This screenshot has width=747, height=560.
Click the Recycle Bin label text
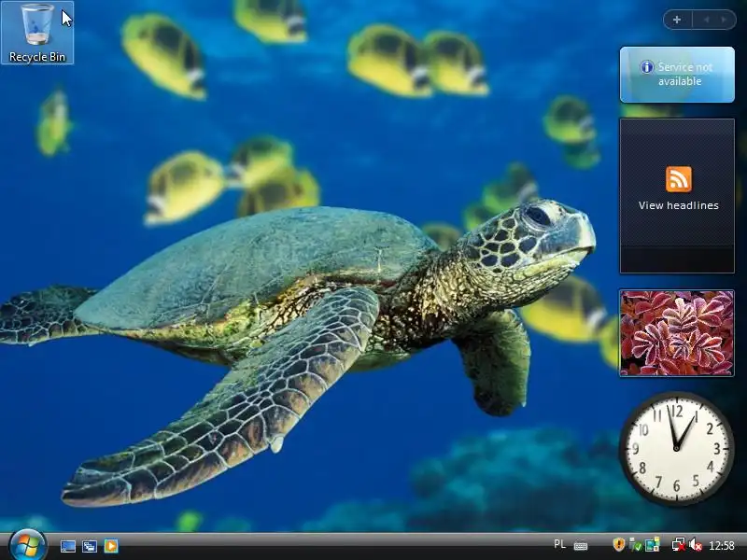point(37,57)
